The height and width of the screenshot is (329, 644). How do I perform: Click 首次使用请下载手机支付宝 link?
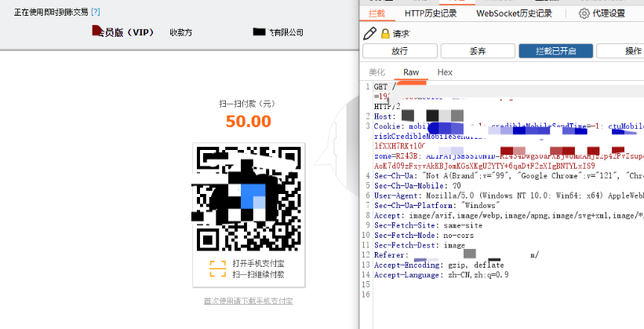click(x=249, y=301)
